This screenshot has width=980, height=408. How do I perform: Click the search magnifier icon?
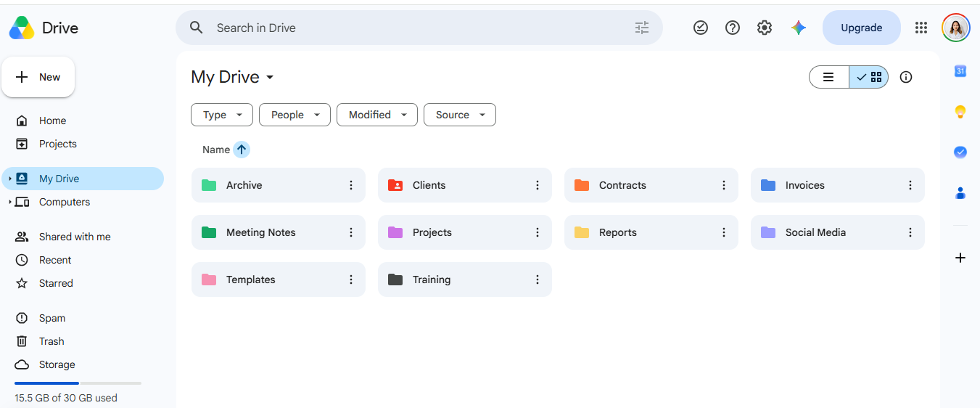coord(196,28)
